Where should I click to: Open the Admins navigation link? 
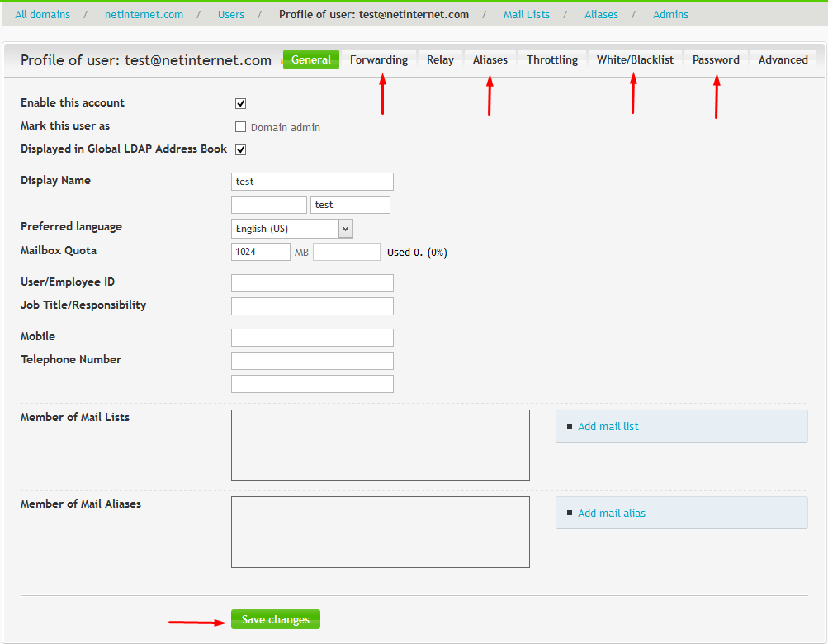[670, 15]
